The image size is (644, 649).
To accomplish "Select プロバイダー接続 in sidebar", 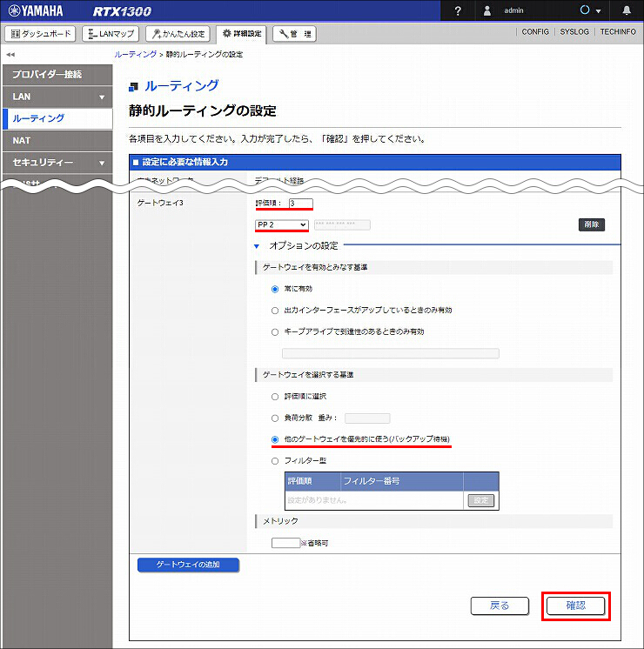I will pos(57,75).
